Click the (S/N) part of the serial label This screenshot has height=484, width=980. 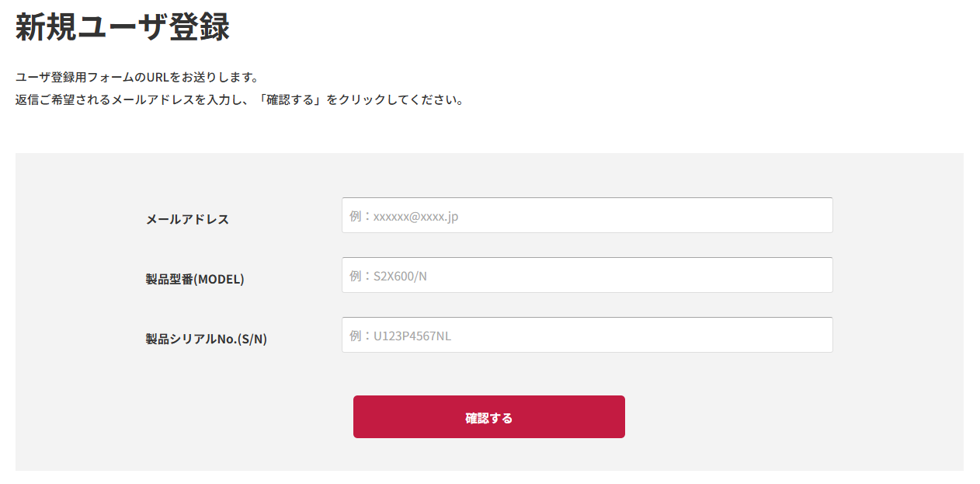click(252, 339)
